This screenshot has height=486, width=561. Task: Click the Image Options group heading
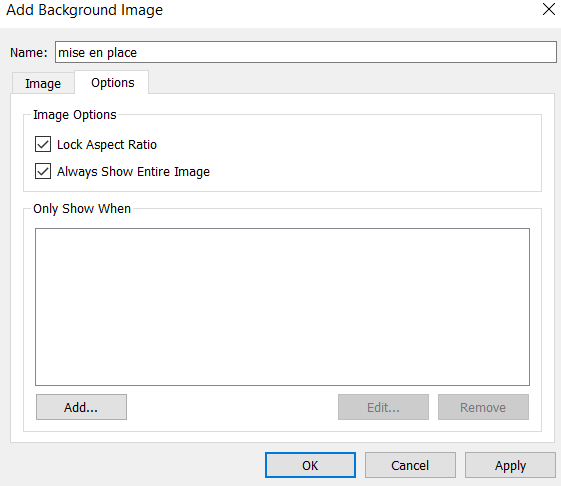point(75,115)
